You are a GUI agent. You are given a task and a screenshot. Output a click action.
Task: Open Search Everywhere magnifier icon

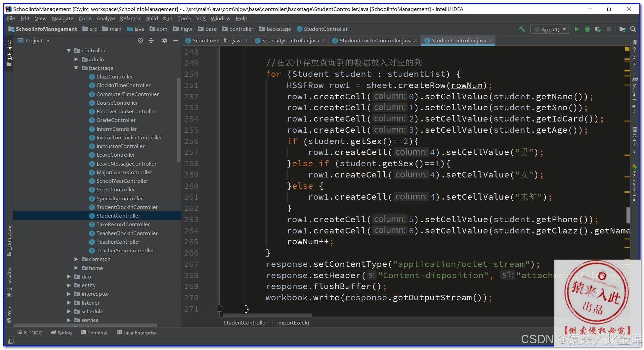pyautogui.click(x=633, y=29)
